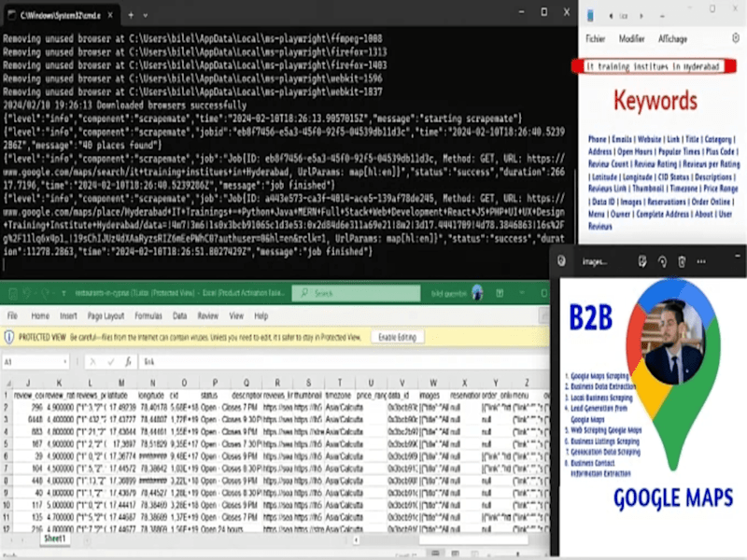Select column N header
Viewport: 747px width, 560px height.
(x=152, y=383)
